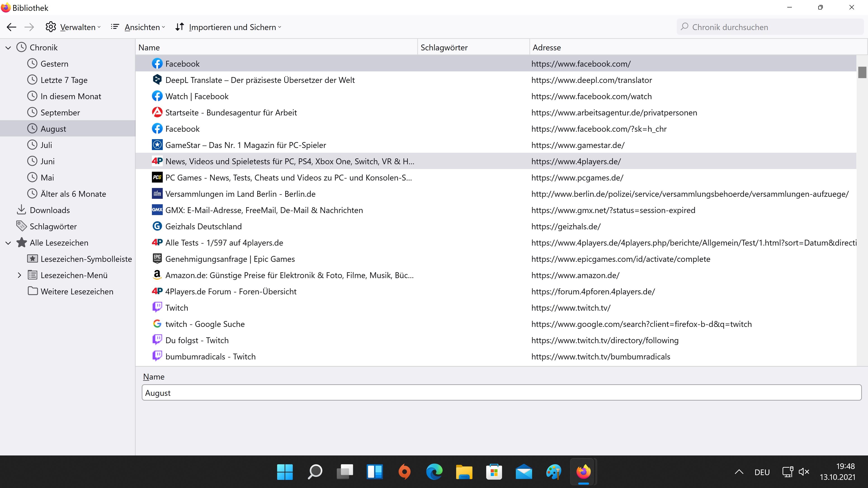Click the muted volume tray icon
868x488 pixels.
pos(804,472)
